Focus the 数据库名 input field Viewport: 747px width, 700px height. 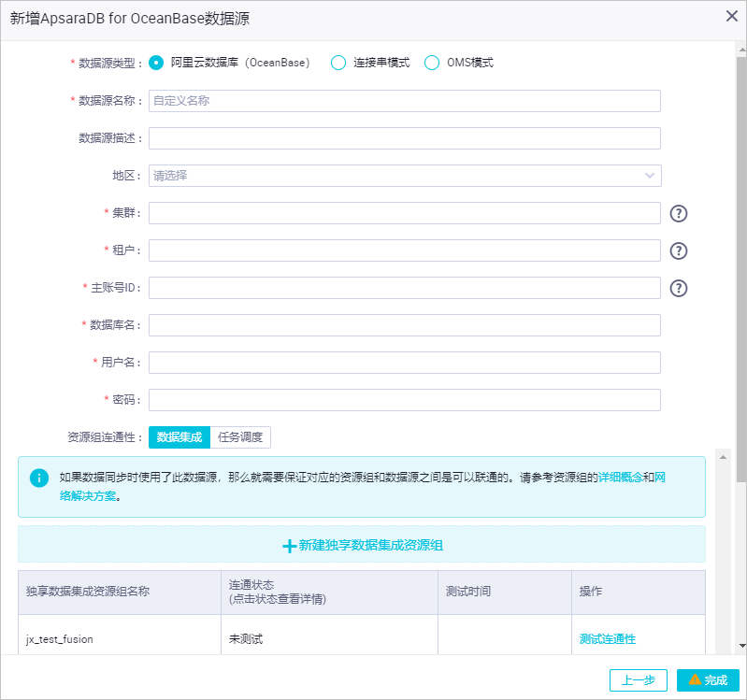[x=405, y=325]
